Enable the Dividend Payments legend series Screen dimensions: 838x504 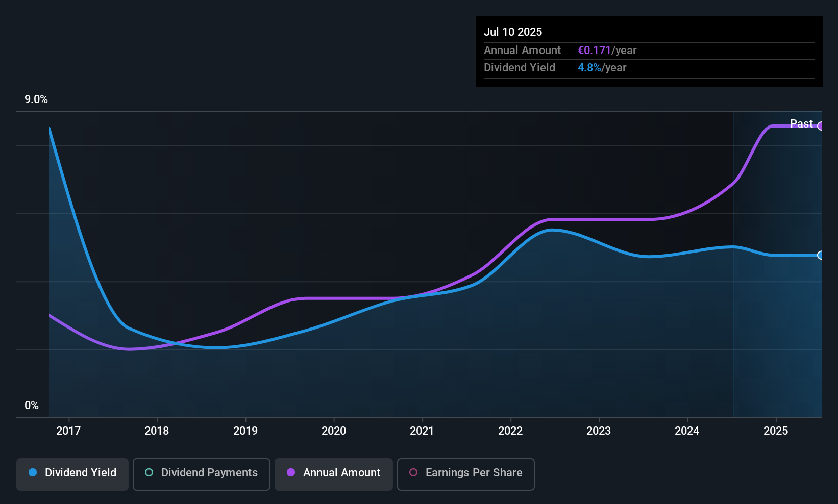point(201,473)
